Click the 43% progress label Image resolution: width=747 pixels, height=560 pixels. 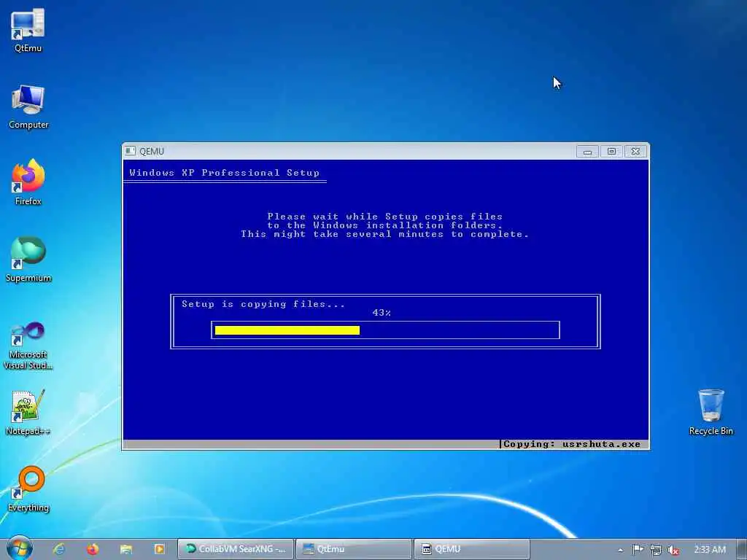coord(382,313)
